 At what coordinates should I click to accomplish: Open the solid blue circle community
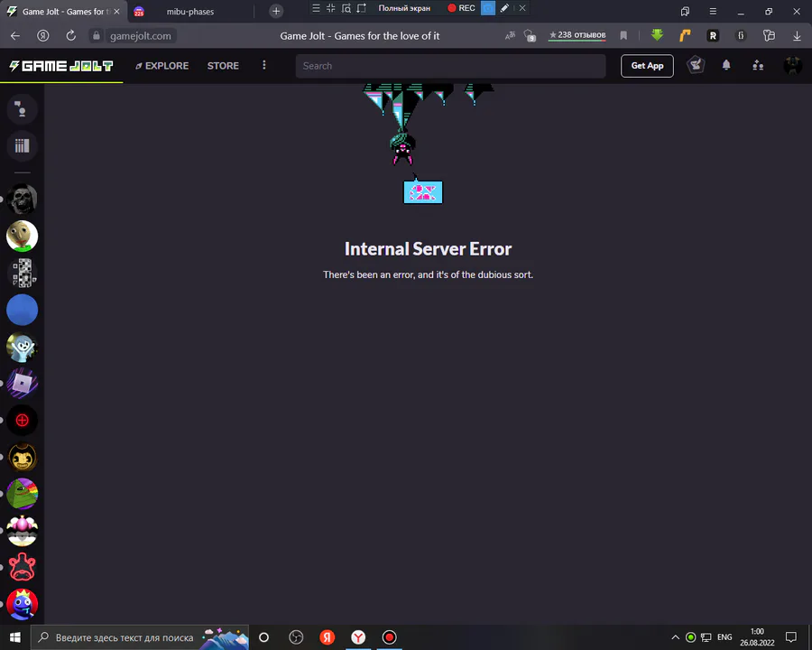coord(23,310)
